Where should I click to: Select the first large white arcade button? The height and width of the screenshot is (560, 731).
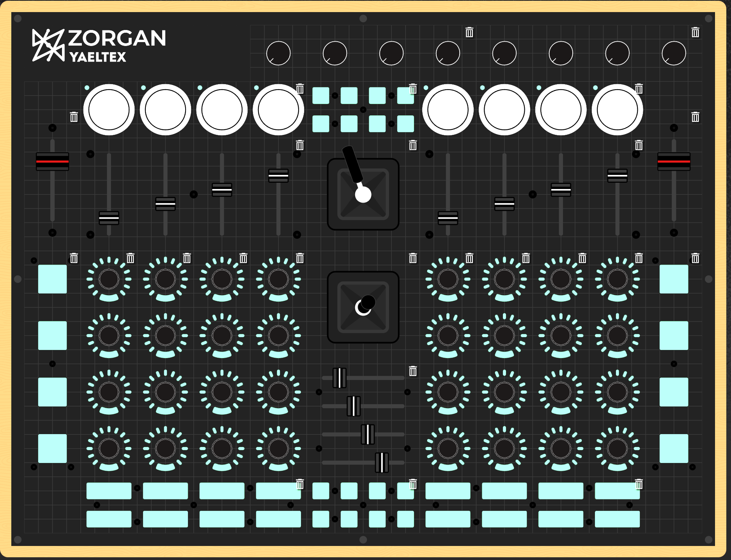109,110
